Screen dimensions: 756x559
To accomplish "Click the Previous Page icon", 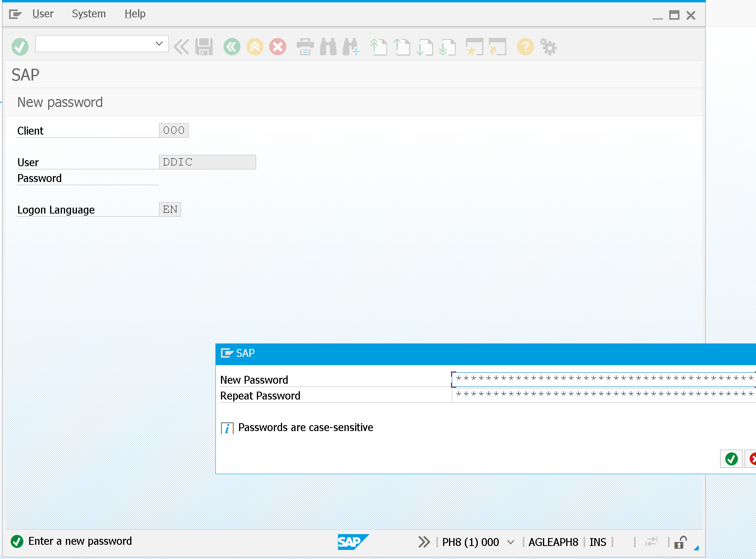I will (x=402, y=47).
